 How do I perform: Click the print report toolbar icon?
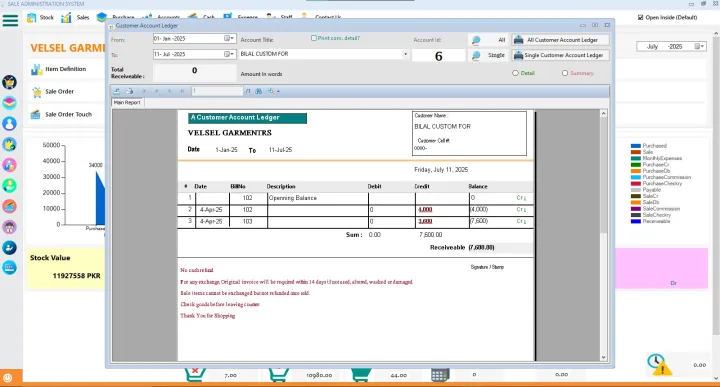[129, 91]
